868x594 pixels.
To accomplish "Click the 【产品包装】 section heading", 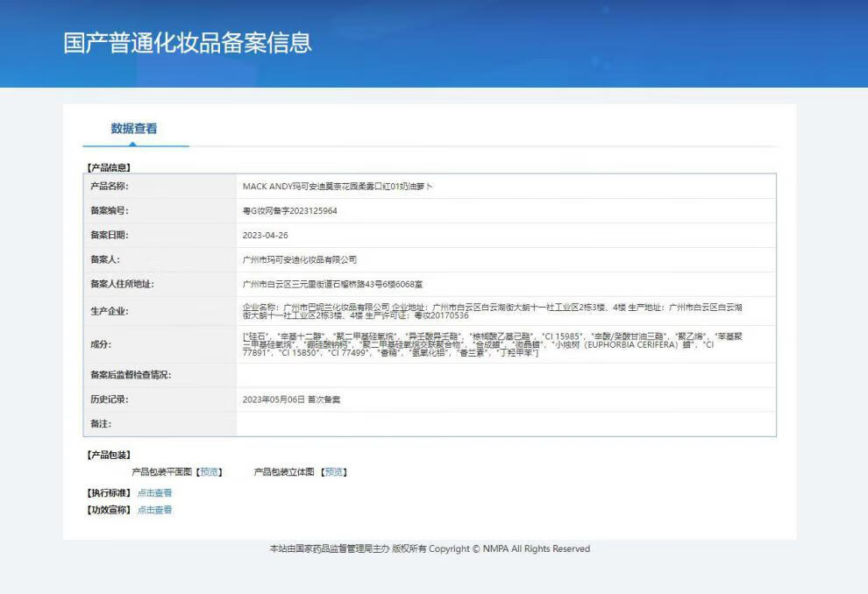I will 109,455.
